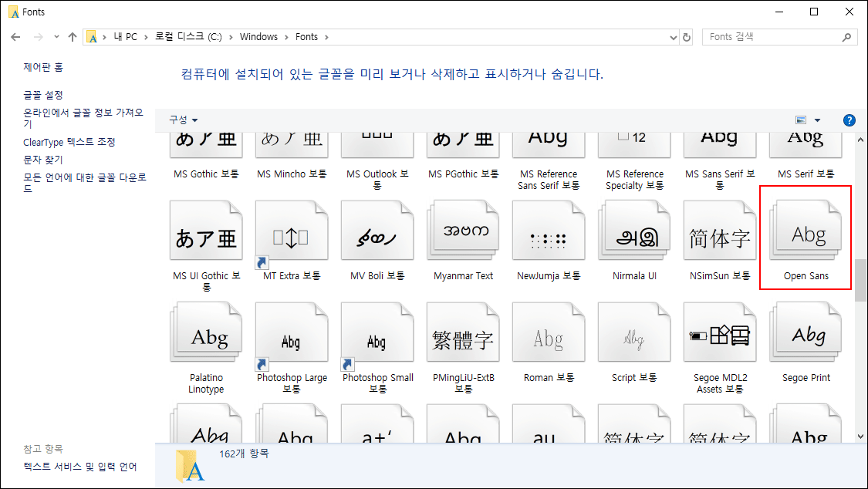Select the PMingLiU-ExtB font icon
Screen dimensions: 868x489
pos(464,333)
